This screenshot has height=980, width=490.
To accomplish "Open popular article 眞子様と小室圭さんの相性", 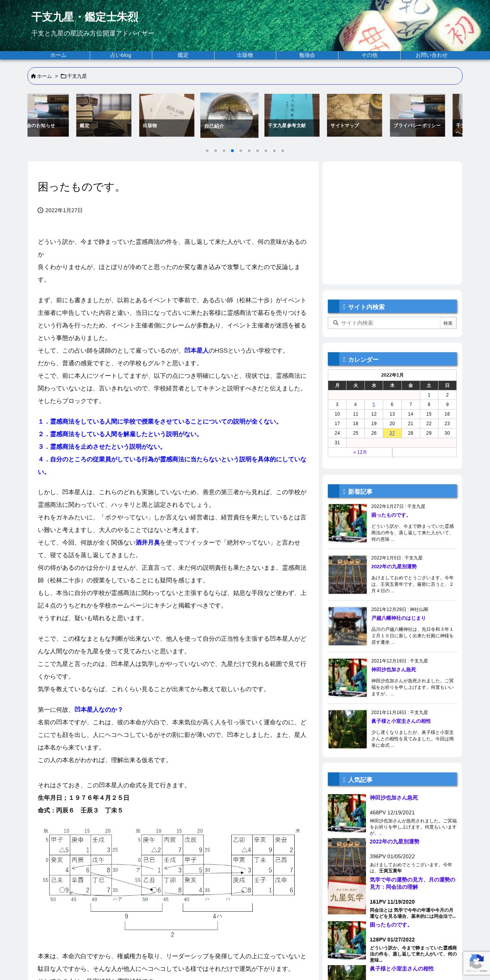I will click(402, 969).
